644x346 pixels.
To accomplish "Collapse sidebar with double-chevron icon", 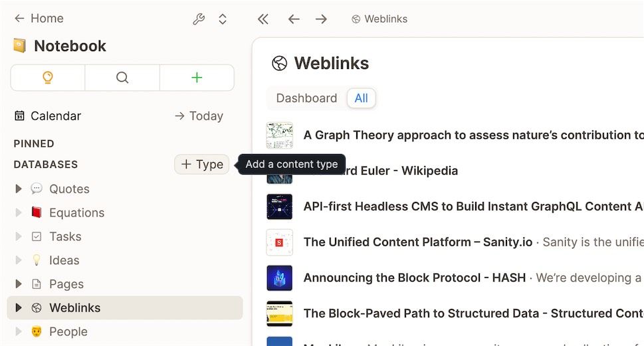I will [x=263, y=19].
